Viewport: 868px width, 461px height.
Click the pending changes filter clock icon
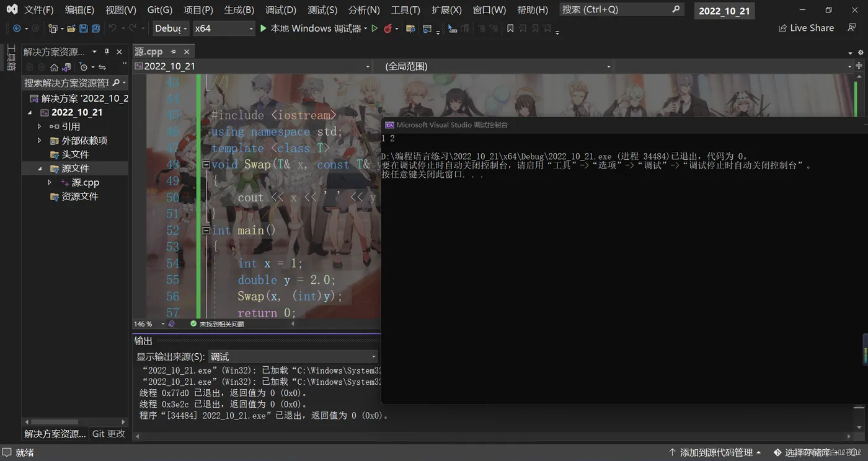tap(84, 67)
